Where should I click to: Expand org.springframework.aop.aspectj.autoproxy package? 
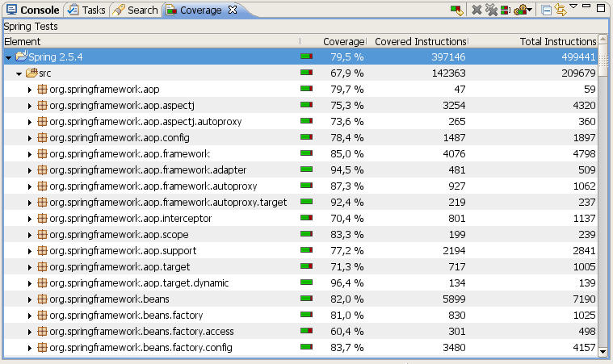pyautogui.click(x=30, y=122)
